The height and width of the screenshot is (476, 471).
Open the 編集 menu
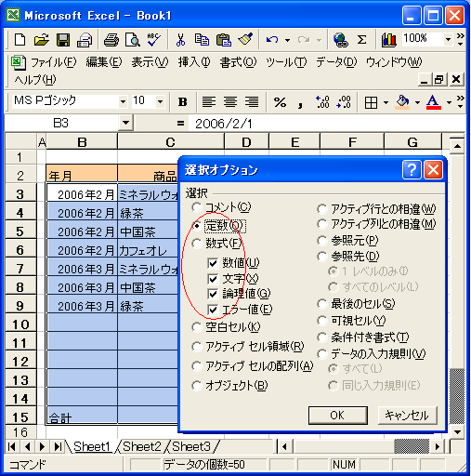coord(104,62)
